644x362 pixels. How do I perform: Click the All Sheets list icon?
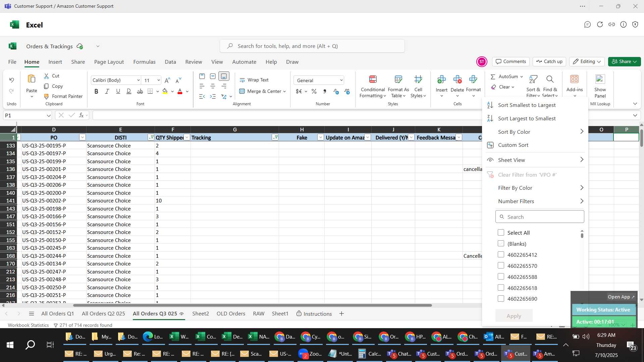(x=32, y=314)
